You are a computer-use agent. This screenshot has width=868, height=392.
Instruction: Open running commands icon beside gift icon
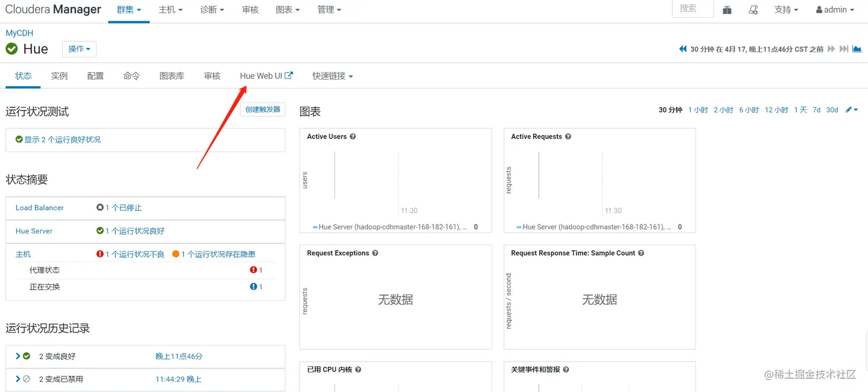pos(753,10)
